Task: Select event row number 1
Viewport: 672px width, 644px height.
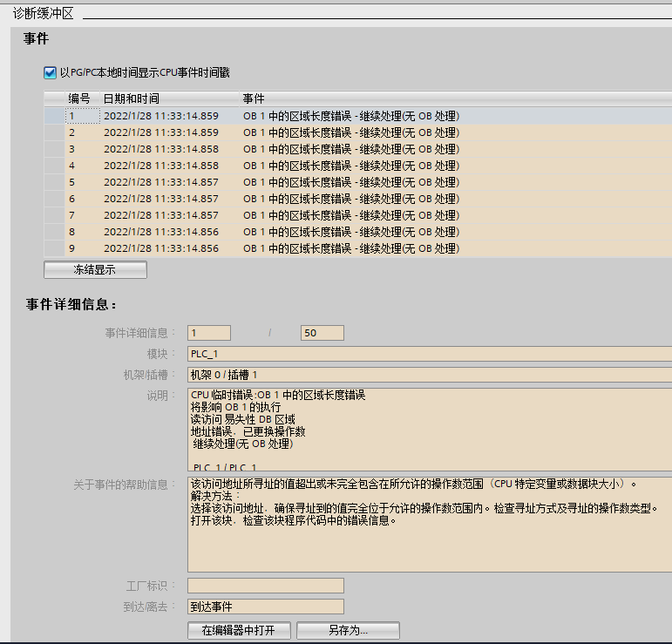Action: (358, 116)
